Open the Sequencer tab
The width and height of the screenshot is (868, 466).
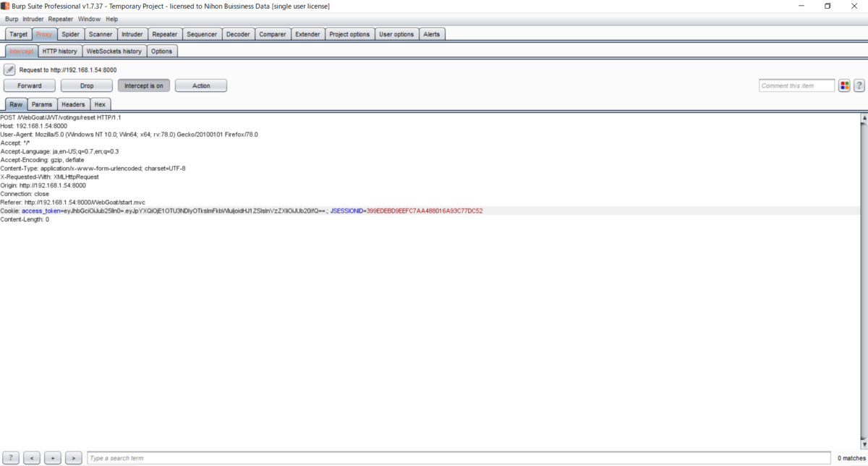202,34
